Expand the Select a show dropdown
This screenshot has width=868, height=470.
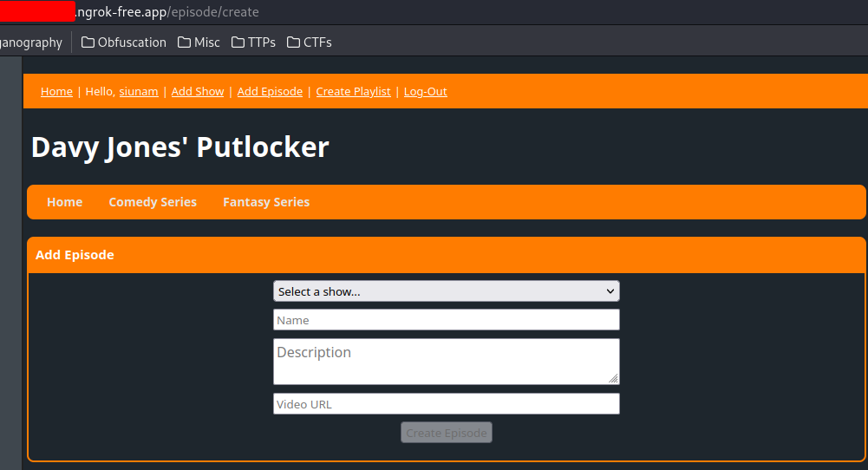coord(447,291)
